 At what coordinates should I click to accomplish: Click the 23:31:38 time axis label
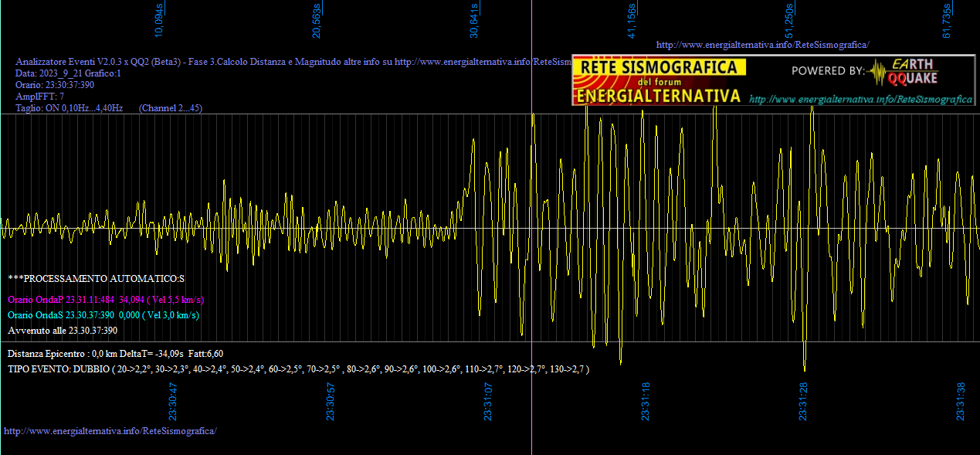(x=961, y=402)
